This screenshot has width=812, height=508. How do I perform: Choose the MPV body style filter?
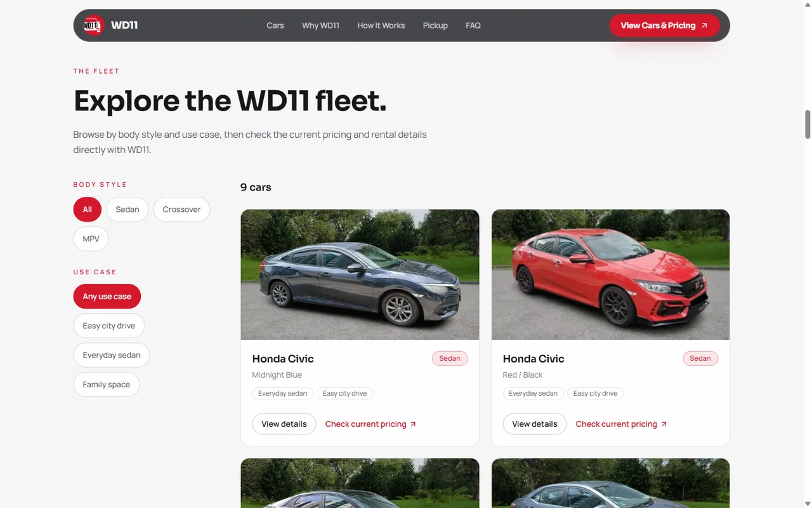coord(91,239)
